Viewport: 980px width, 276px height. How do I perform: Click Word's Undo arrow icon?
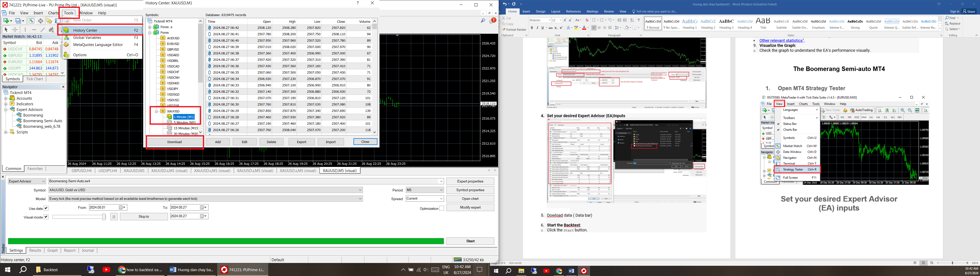click(x=505, y=4)
